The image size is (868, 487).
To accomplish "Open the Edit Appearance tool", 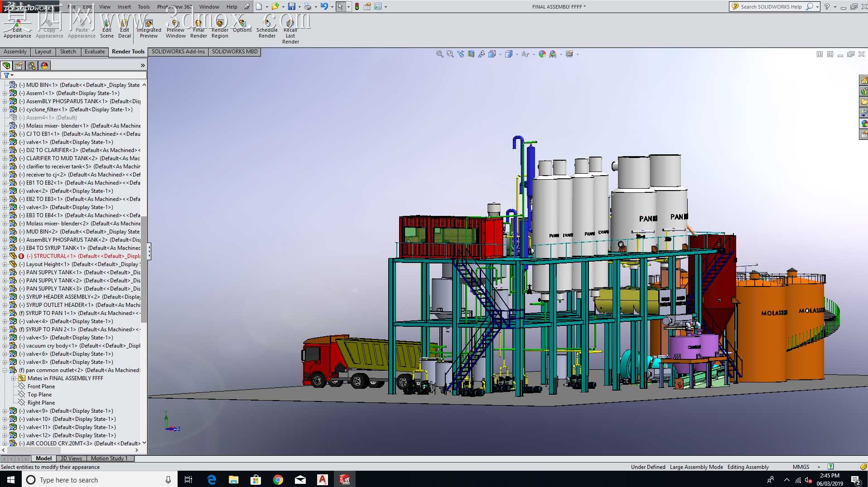I will 17,29.
